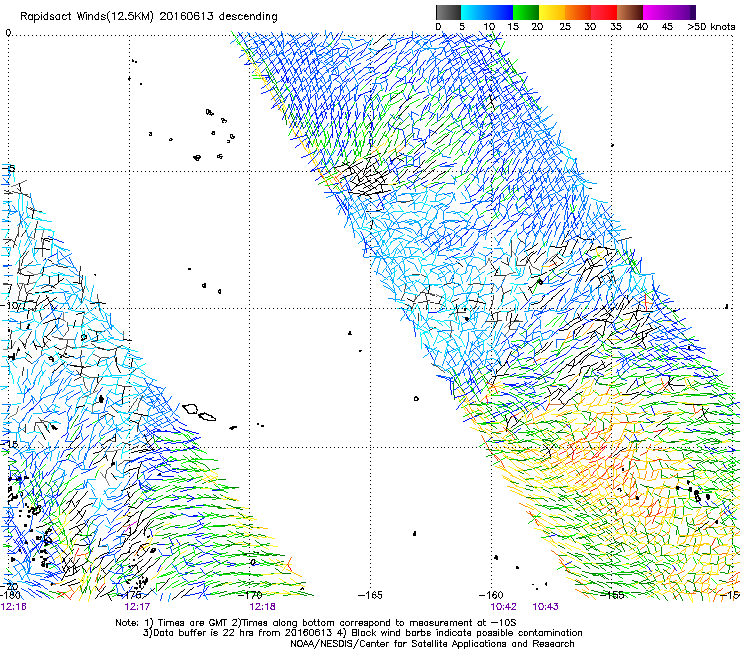This screenshot has height=650, width=740.
Task: Click the '45' legend label
Action: [x=667, y=27]
